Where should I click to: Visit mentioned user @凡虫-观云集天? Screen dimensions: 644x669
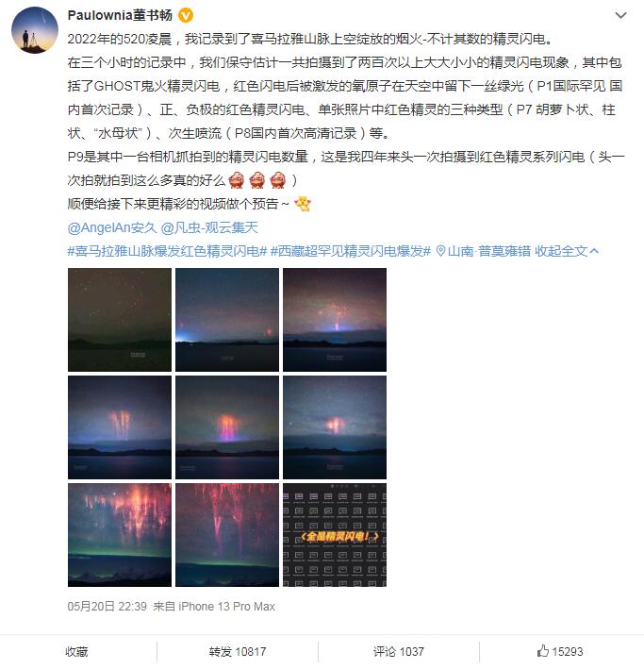coord(209,227)
